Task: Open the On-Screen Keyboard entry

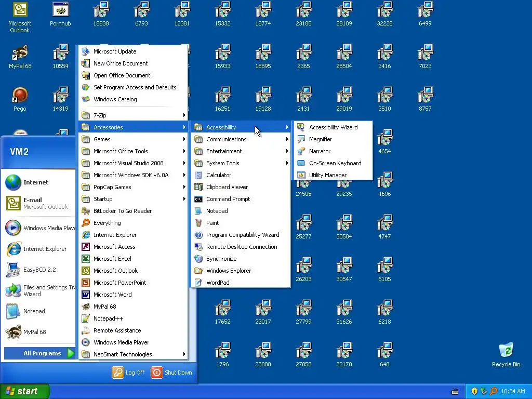Action: pos(333,163)
